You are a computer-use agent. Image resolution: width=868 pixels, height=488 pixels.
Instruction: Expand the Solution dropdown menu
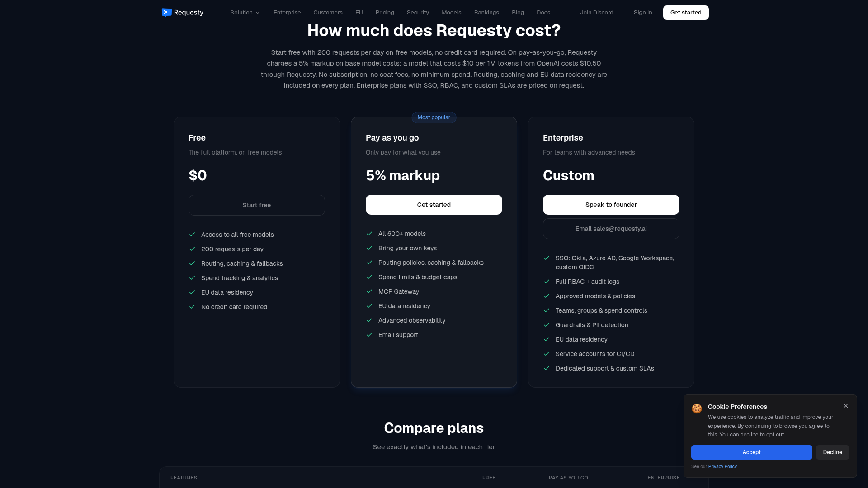point(245,13)
